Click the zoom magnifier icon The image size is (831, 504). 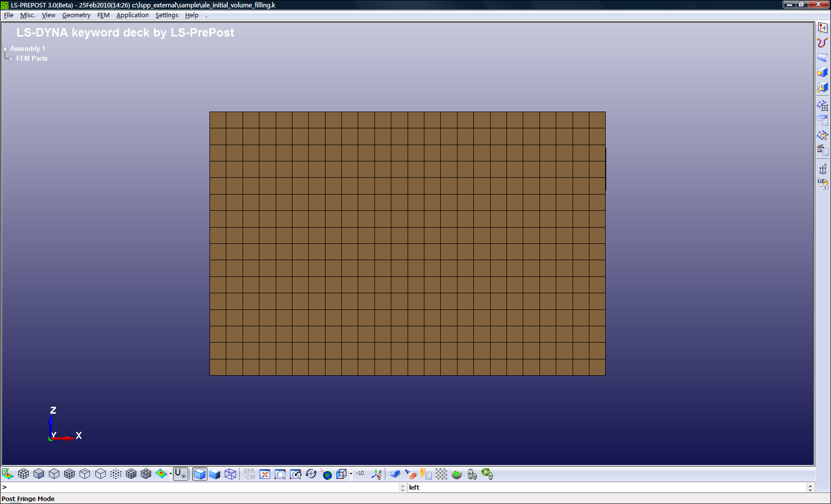(280, 474)
